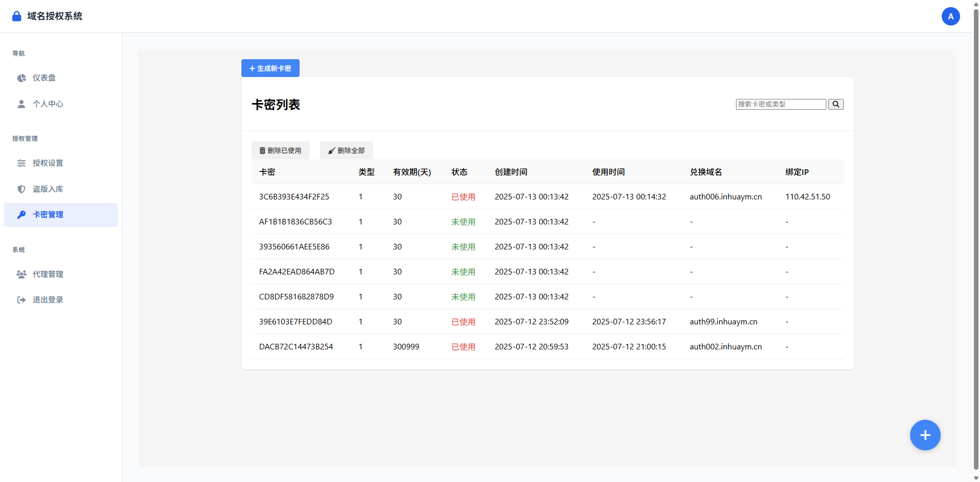Open 仪表盘 in the sidebar
Screen dimensions: 980x482
(x=61, y=78)
